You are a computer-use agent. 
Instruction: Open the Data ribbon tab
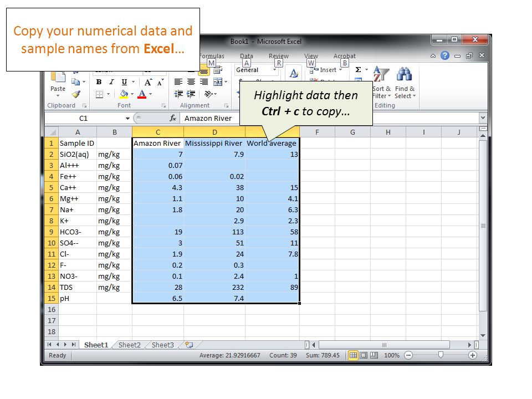click(247, 56)
